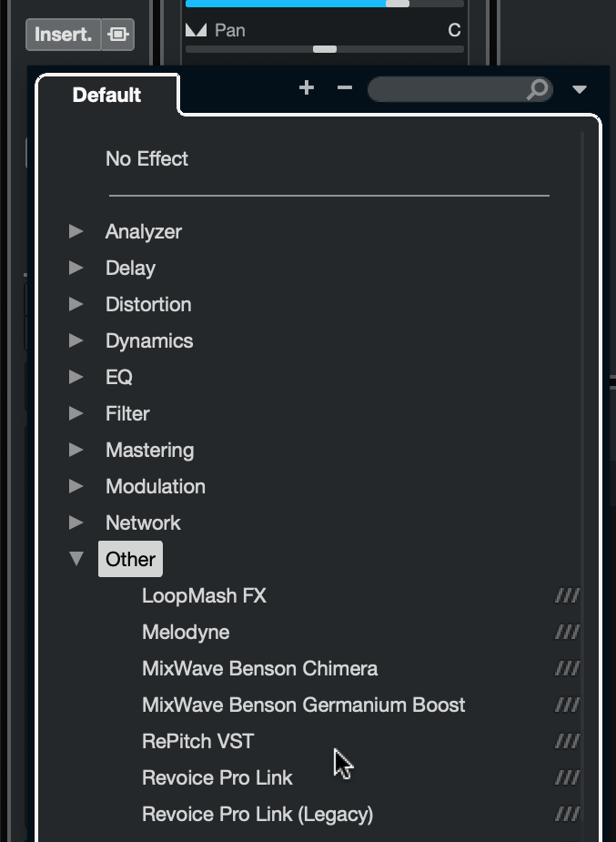
Task: Choose No Effect from the list
Action: 146,158
